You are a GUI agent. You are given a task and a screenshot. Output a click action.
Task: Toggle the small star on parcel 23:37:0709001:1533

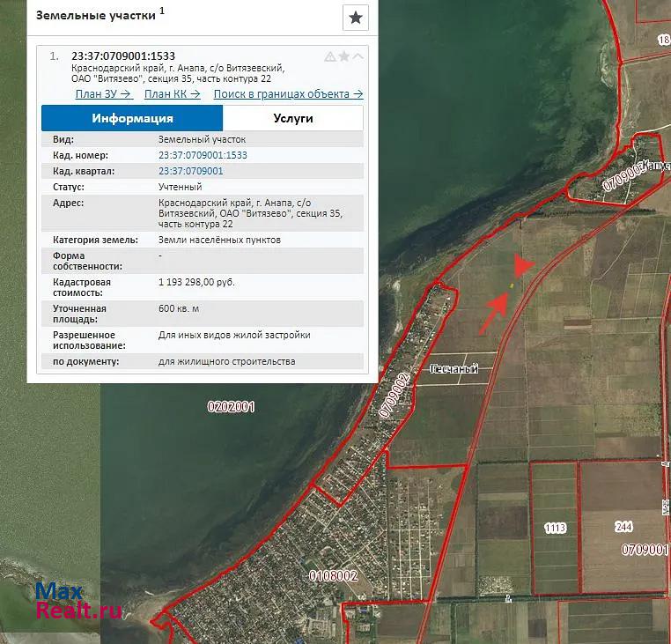(344, 56)
